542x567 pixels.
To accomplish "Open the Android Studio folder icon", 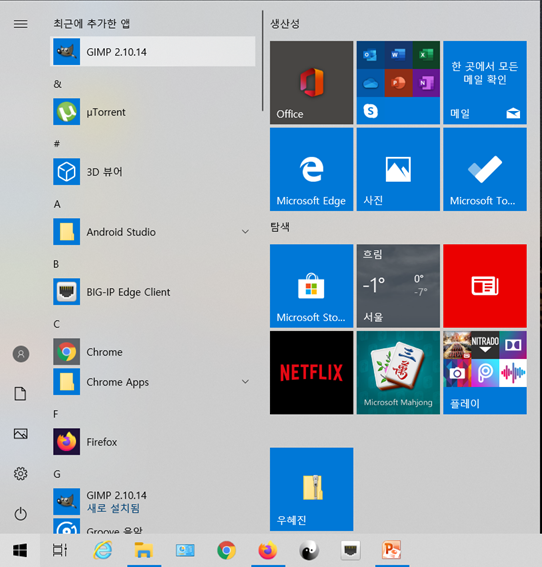I will pos(67,231).
